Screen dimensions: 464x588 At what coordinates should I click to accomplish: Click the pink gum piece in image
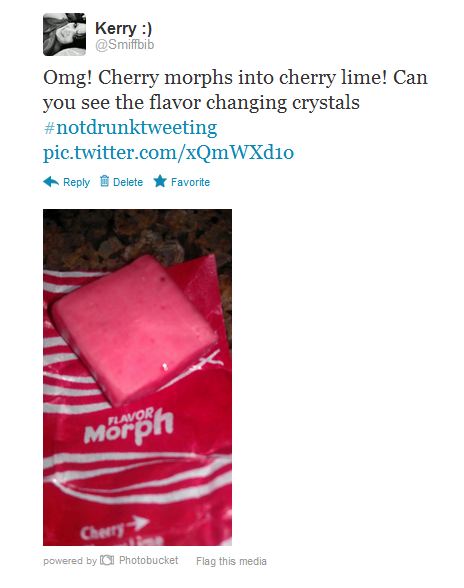(x=135, y=330)
